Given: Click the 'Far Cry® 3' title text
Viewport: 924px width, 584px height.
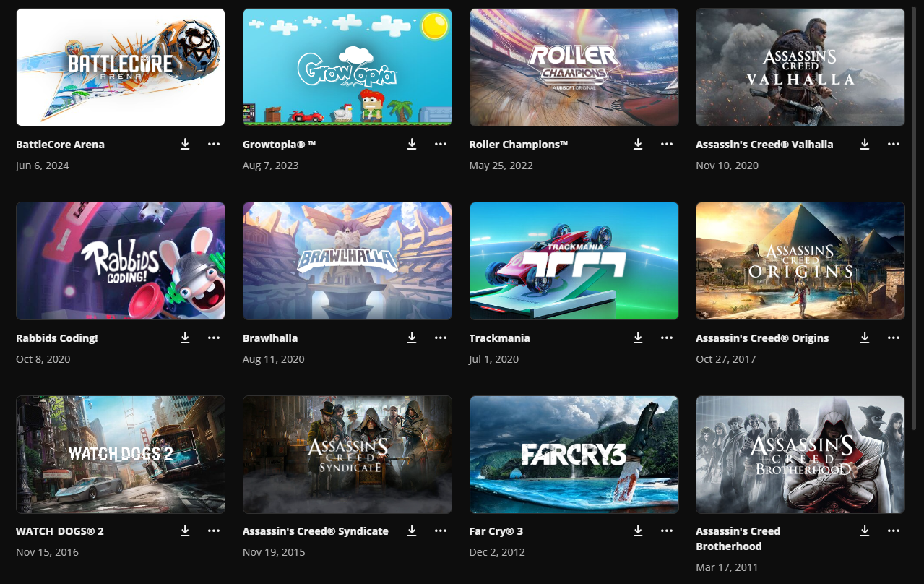Looking at the screenshot, I should (496, 531).
